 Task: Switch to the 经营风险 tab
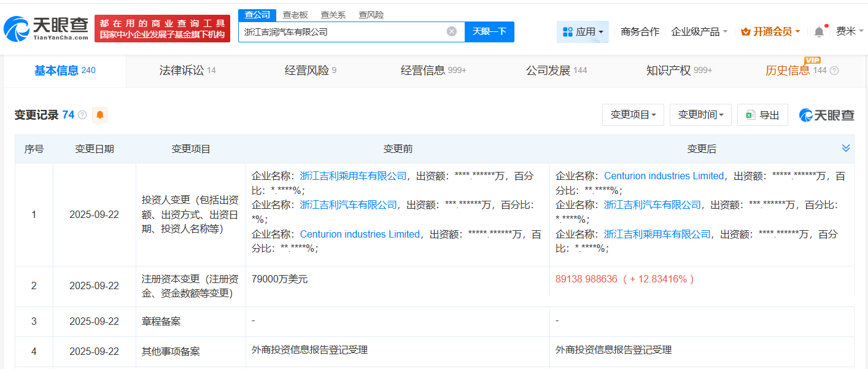click(x=311, y=71)
